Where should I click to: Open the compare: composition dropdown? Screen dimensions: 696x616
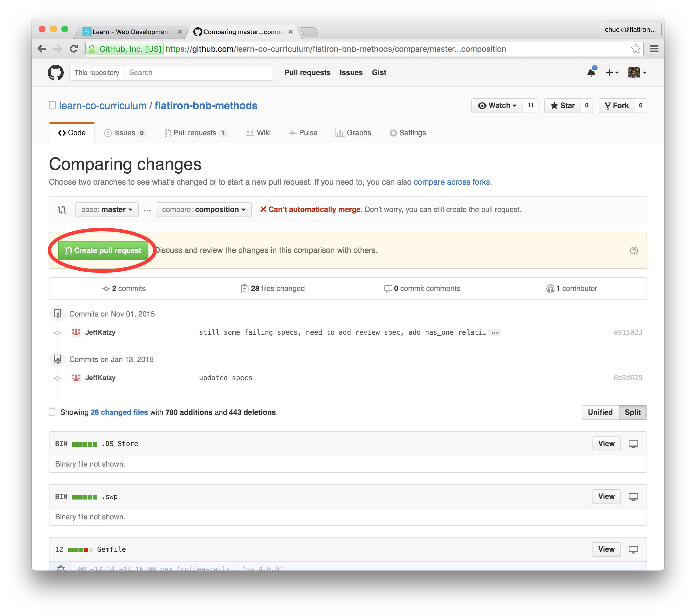coord(204,210)
